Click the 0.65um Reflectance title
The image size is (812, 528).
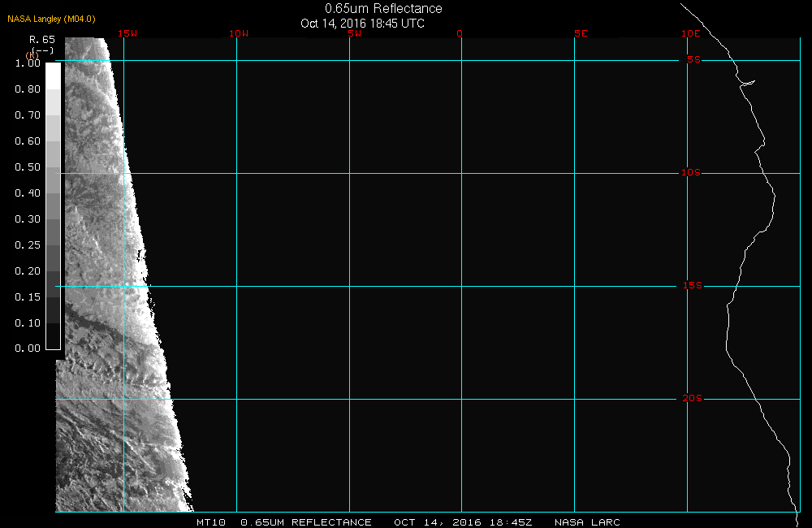pyautogui.click(x=383, y=8)
